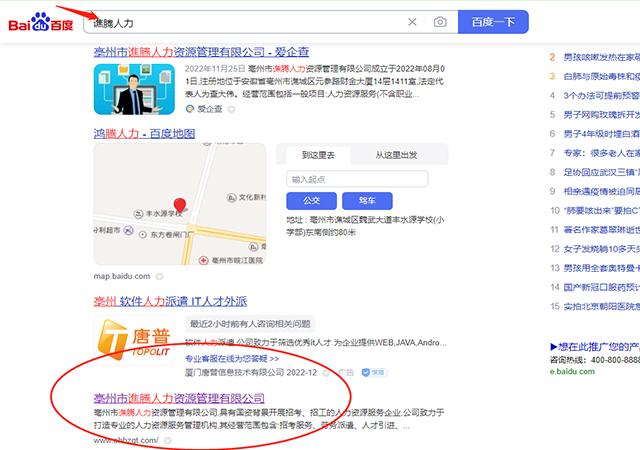Open 亳州市谯腾人力 爱企查 result link
This screenshot has height=450, width=640.
coord(201,51)
